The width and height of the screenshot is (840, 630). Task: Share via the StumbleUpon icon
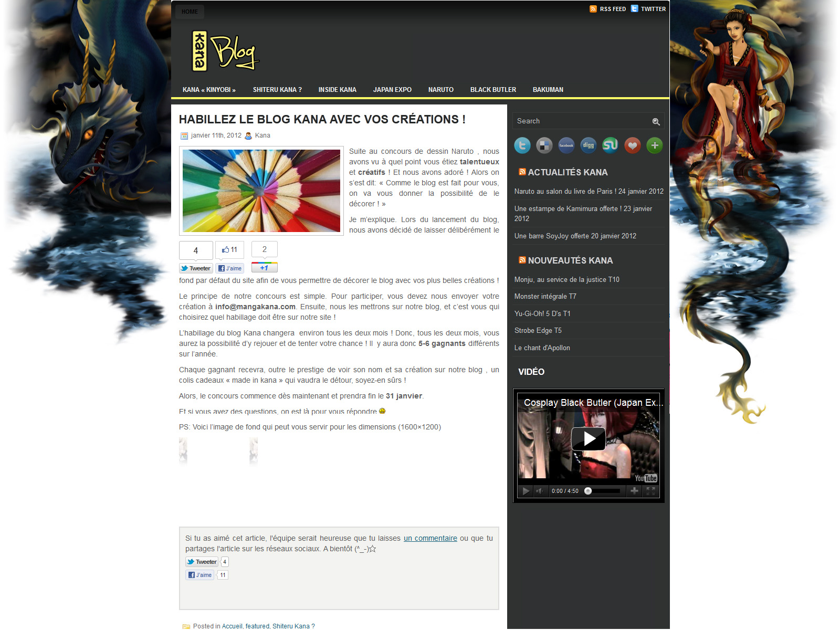click(x=610, y=145)
